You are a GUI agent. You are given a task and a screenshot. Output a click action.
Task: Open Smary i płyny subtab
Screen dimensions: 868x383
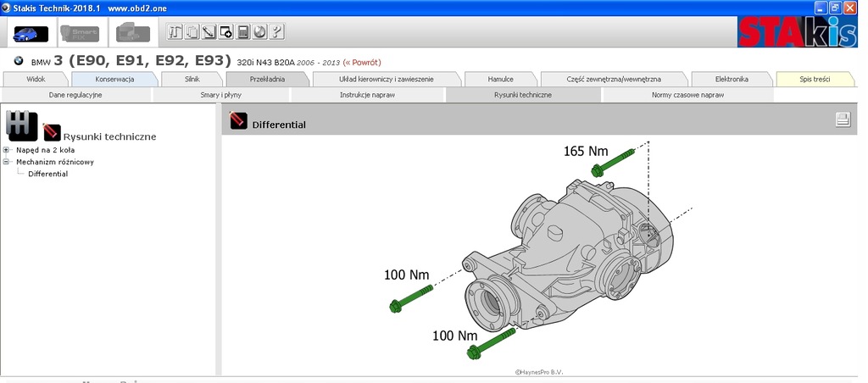tap(221, 95)
